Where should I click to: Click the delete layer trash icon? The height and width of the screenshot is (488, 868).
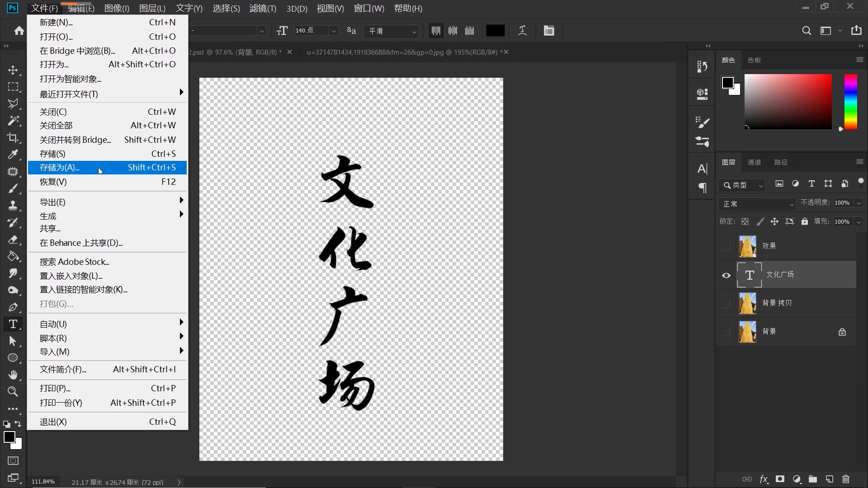click(x=846, y=479)
